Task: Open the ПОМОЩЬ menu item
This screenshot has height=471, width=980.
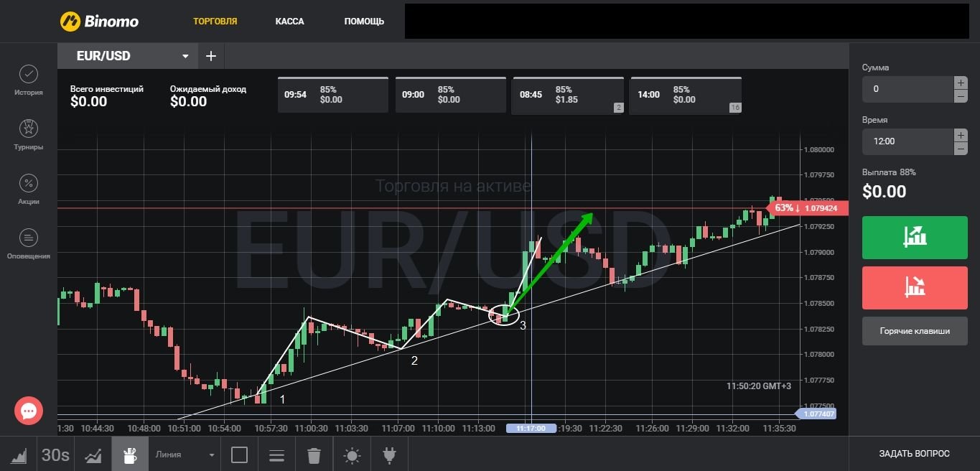Action: coord(364,22)
